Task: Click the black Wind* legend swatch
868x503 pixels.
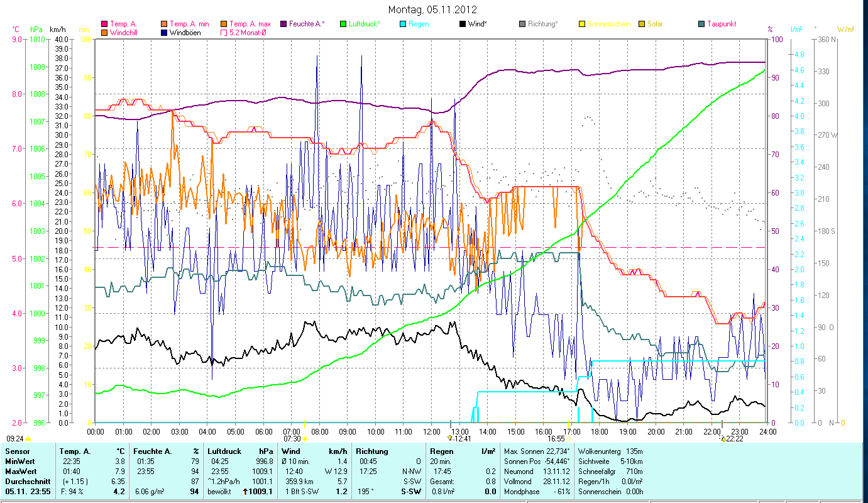Action: 463,24
